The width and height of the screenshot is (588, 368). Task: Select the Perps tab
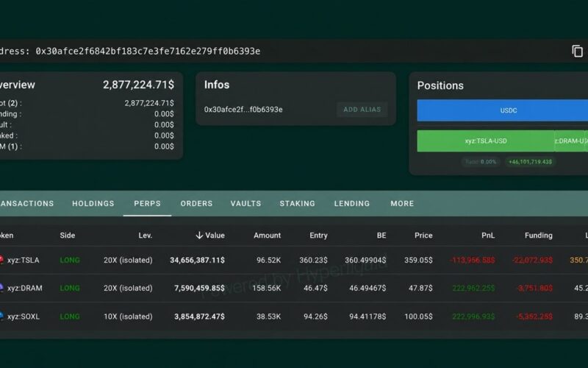pyautogui.click(x=148, y=204)
